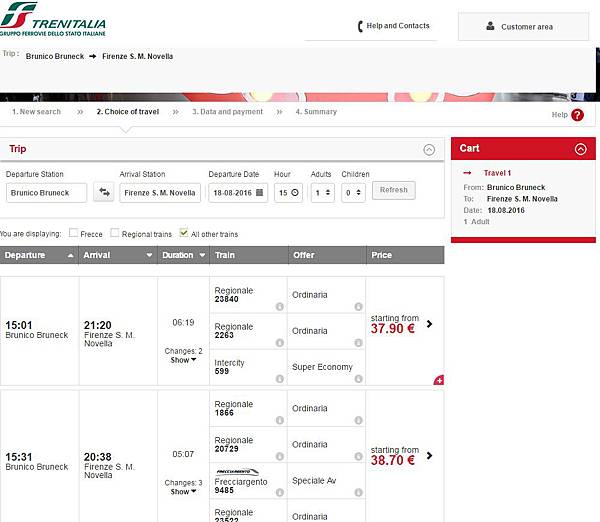Click the red Help question mark icon
600x522 pixels.
(577, 115)
